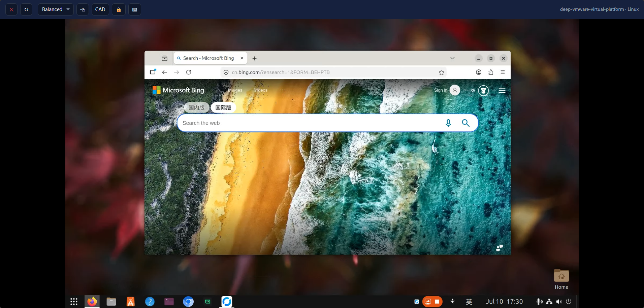Open Firefox recent browsing list icon
The width and height of the screenshot is (644, 308).
pyautogui.click(x=164, y=58)
